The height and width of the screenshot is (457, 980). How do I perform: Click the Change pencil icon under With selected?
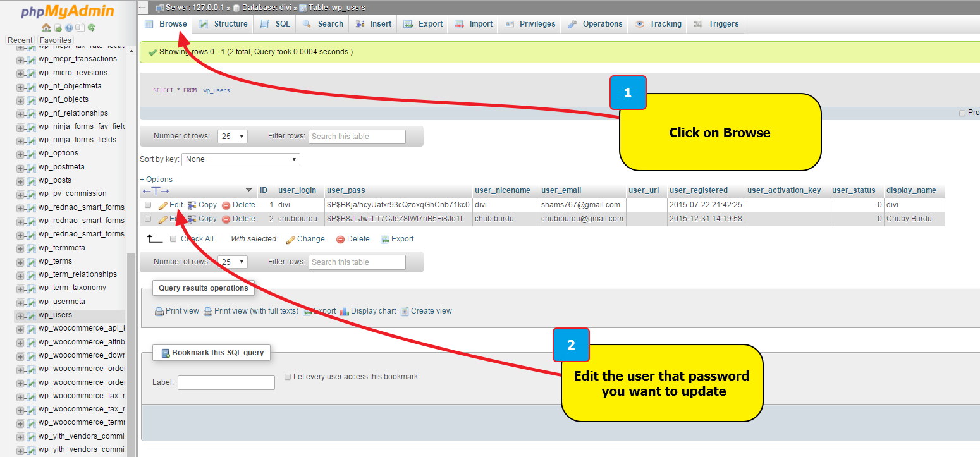coord(291,240)
